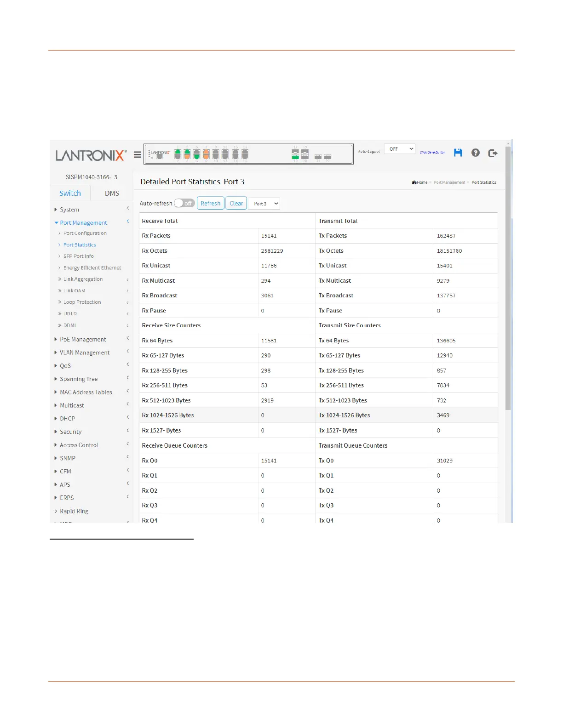Click Tx 1024-1526 Bytes value 3469
The width and height of the screenshot is (563, 728).
point(443,415)
